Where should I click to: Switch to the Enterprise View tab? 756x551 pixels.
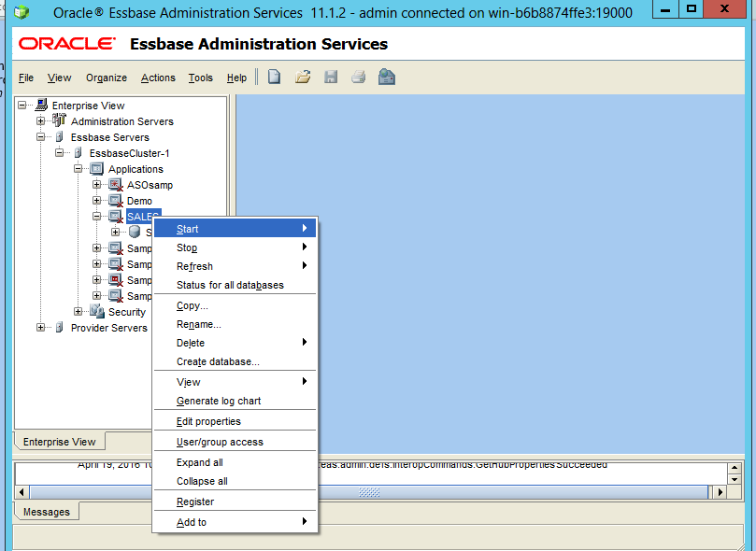[59, 442]
